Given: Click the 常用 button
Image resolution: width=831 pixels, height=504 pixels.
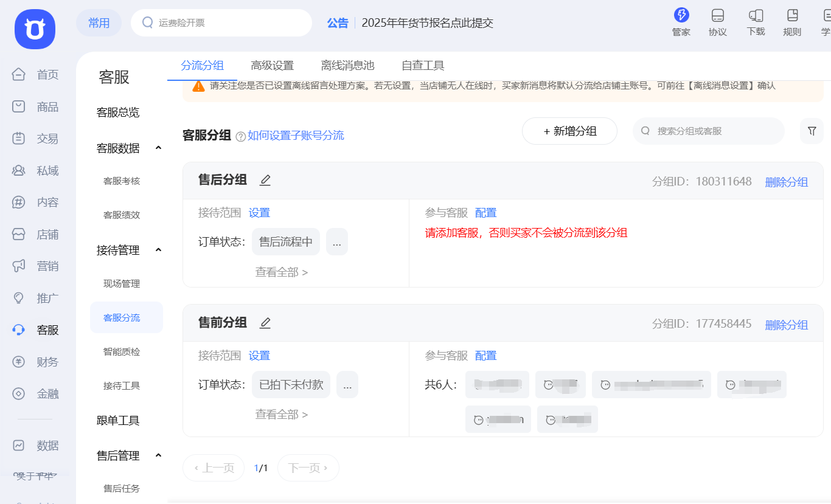Looking at the screenshot, I should [x=99, y=23].
